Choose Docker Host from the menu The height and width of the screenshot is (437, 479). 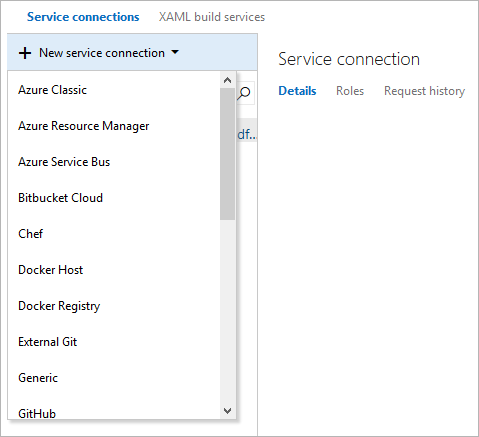click(x=114, y=270)
